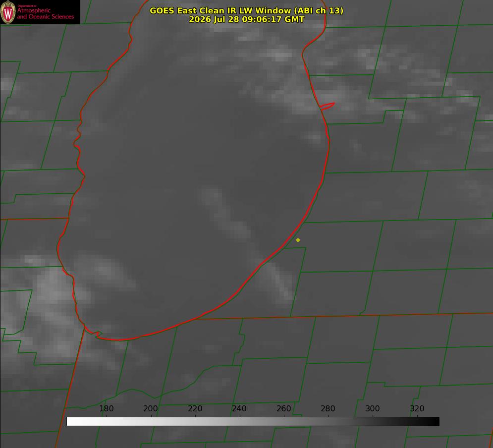Click the 300 colorbar label

(x=372, y=408)
